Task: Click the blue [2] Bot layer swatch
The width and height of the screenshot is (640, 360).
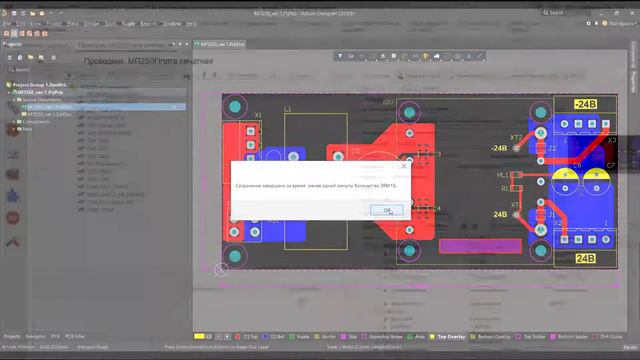Action: coord(265,337)
